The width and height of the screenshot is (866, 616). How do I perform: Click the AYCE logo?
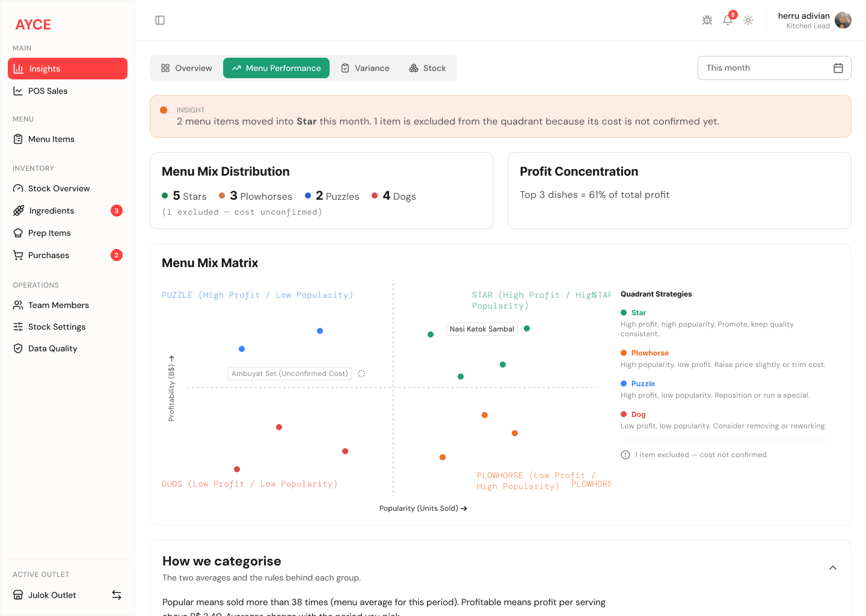33,25
